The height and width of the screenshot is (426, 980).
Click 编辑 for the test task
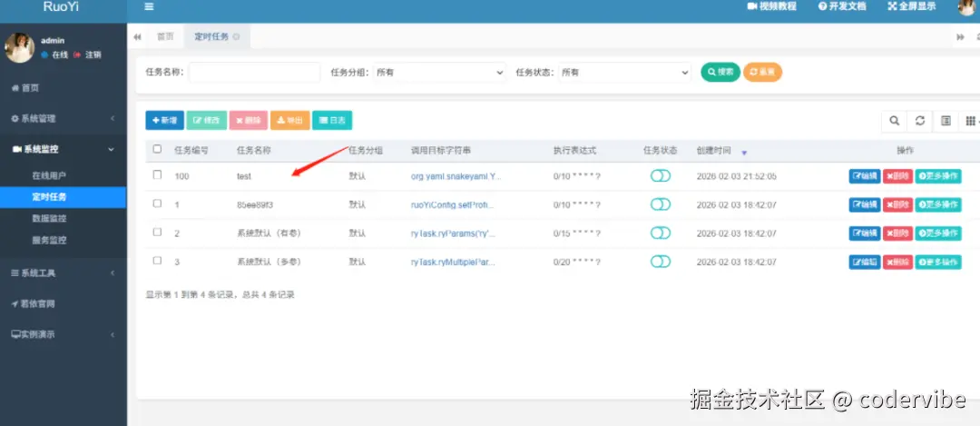tap(865, 176)
